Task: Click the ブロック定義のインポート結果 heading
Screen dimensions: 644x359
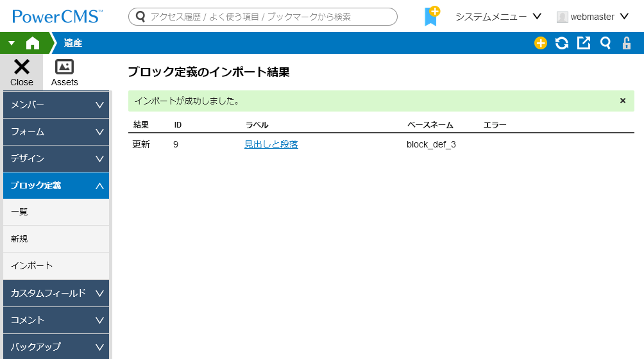Action: [x=208, y=72]
